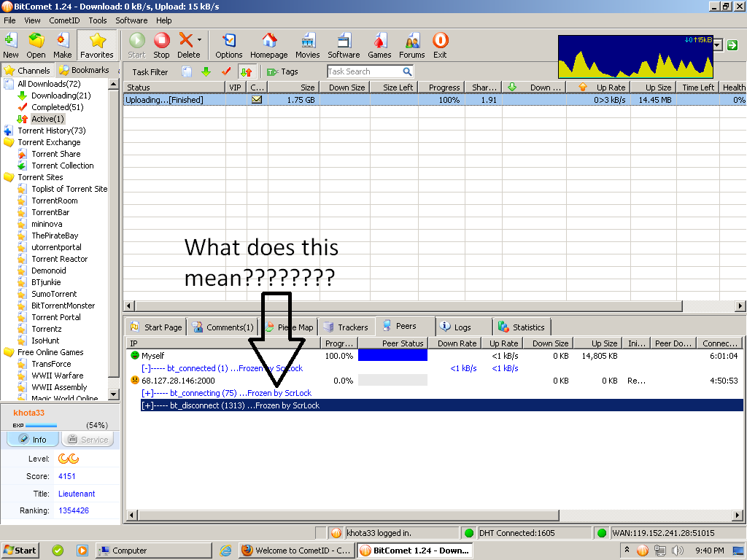
Task: Open the Statistics tab
Action: point(521,327)
